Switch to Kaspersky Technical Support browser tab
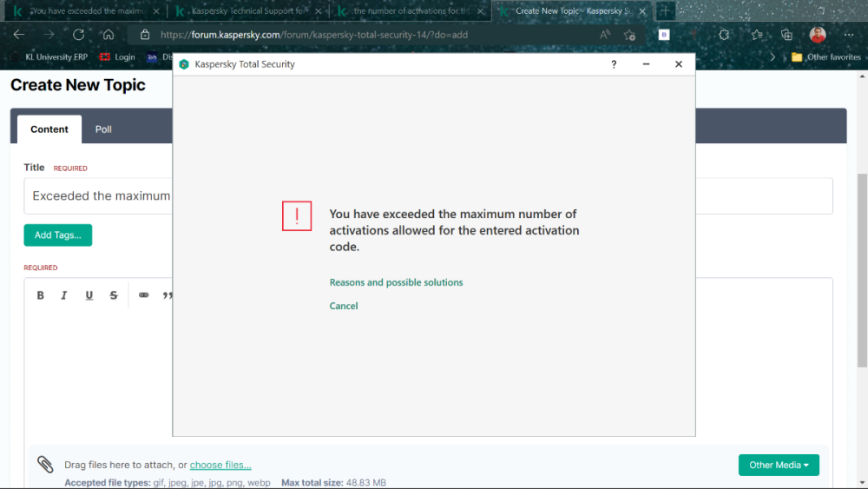The width and height of the screenshot is (868, 489). point(247,10)
